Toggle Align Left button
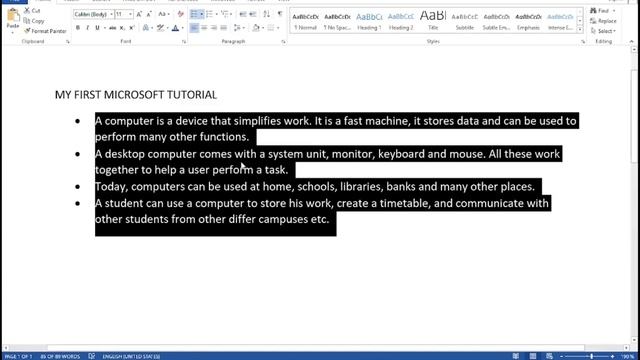This screenshot has width=640, height=360. (194, 28)
